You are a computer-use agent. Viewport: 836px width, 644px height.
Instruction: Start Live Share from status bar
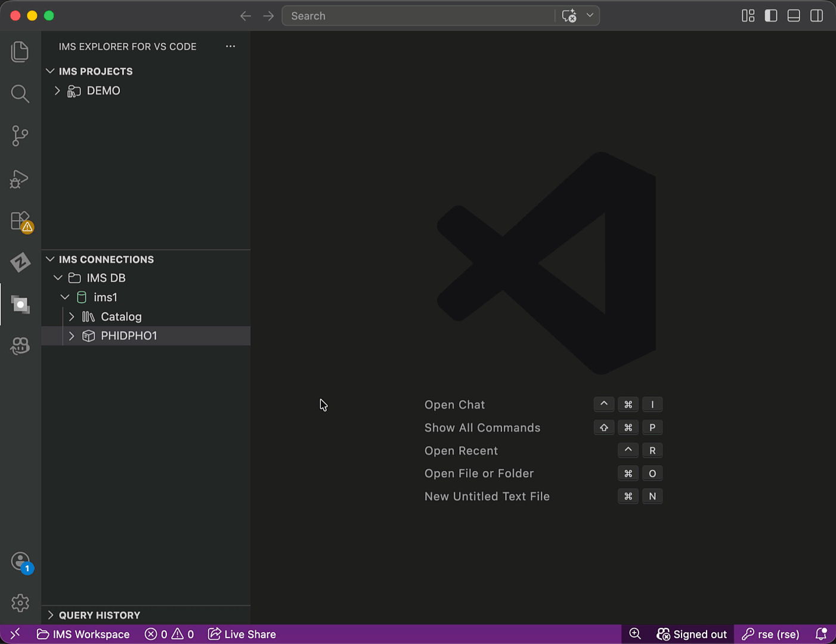pyautogui.click(x=242, y=634)
